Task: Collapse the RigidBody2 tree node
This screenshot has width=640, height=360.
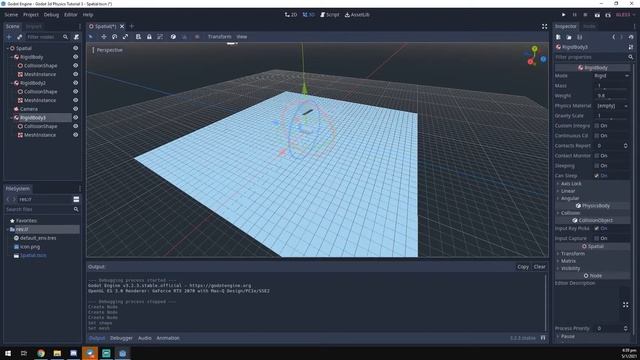Action: [12, 83]
